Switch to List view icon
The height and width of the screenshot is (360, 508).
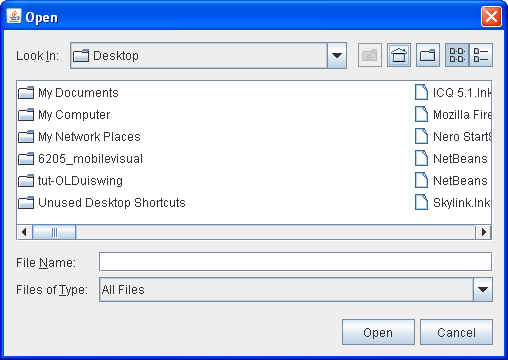tap(457, 55)
